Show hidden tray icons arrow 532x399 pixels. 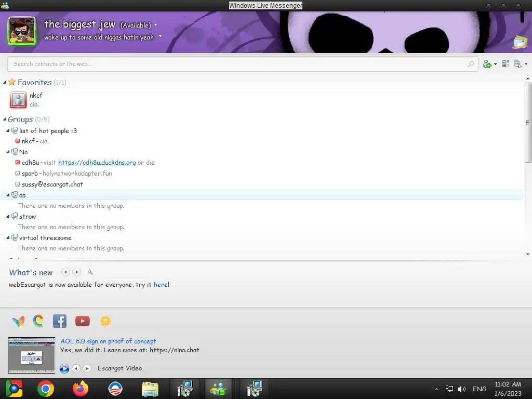coord(436,389)
